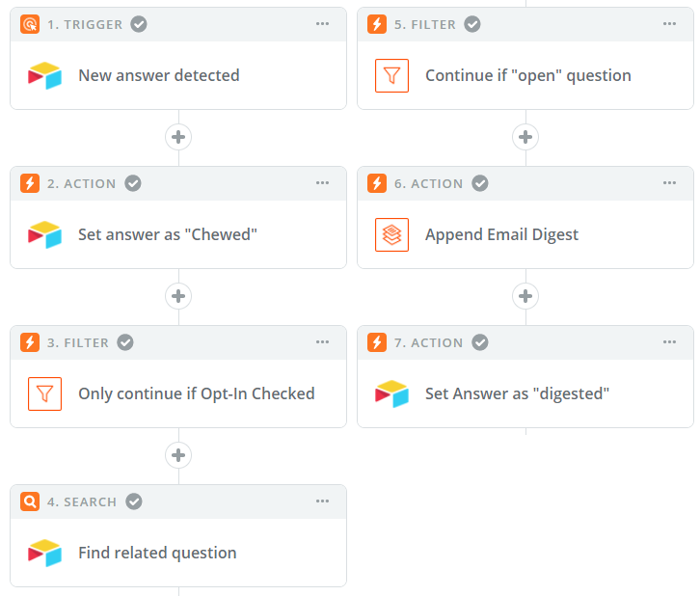Click the checkmark status on step 2 Action
Image resolution: width=700 pixels, height=596 pixels.
[x=133, y=183]
